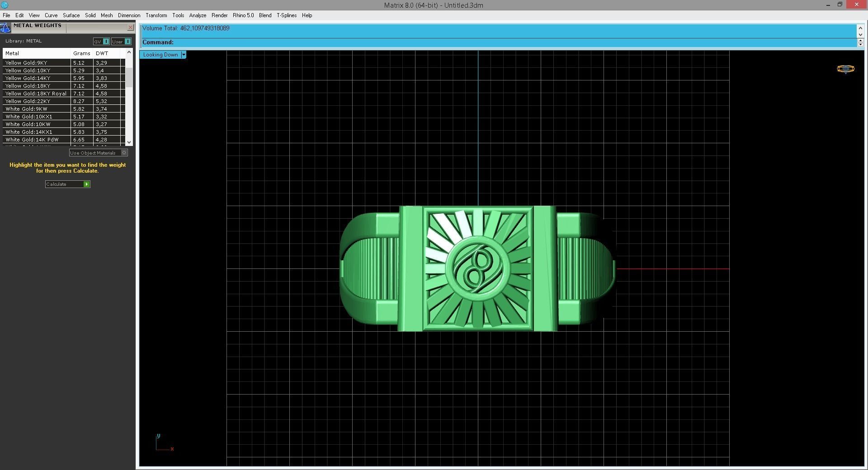Click the green arrow on Calculate
The height and width of the screenshot is (470, 868).
tap(86, 184)
